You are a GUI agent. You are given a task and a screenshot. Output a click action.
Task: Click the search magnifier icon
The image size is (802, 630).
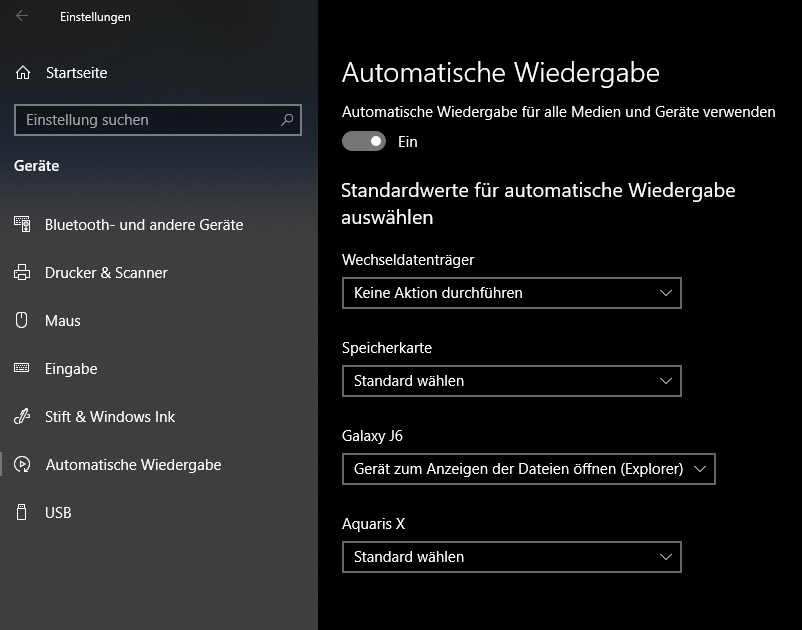tap(287, 120)
